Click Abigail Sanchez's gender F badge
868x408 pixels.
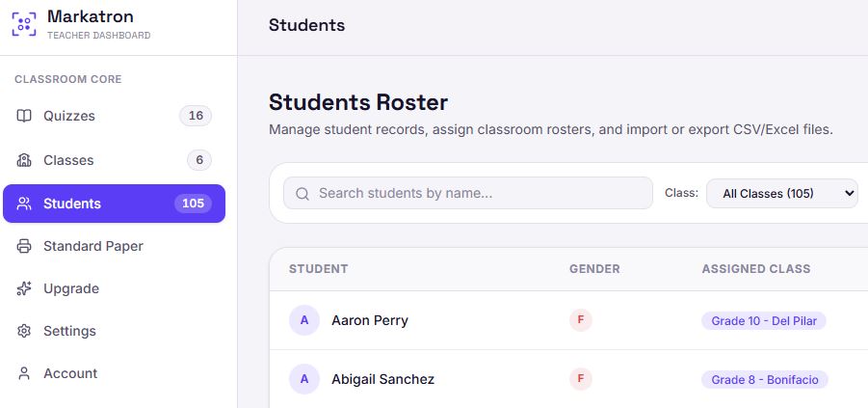pyautogui.click(x=581, y=379)
